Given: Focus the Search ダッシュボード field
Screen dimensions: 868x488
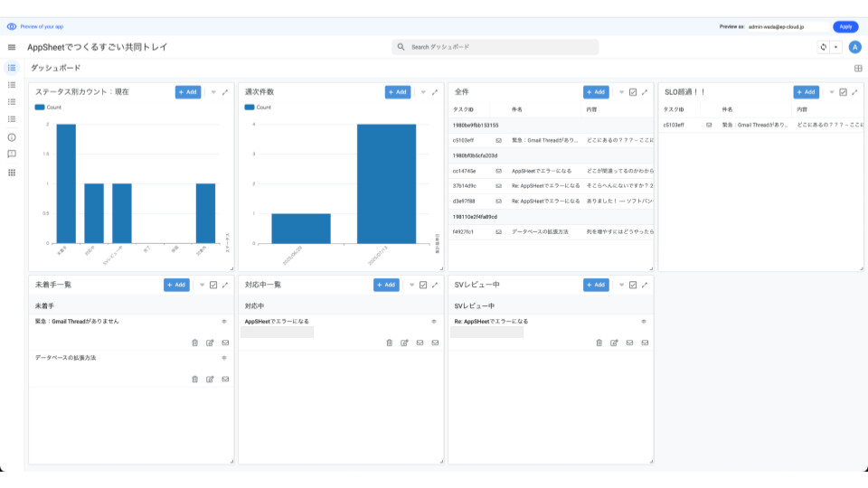Looking at the screenshot, I should click(495, 47).
